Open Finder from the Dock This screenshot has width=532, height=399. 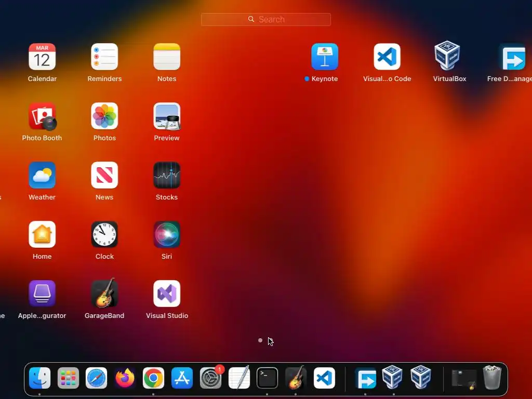(x=39, y=378)
